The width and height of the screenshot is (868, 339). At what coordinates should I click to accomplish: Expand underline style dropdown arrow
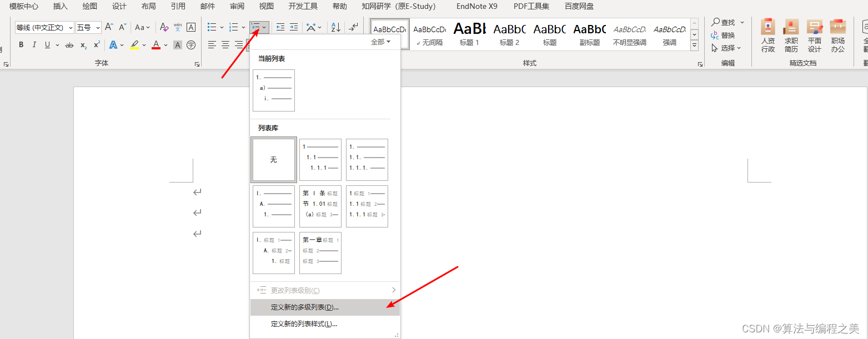click(x=57, y=45)
